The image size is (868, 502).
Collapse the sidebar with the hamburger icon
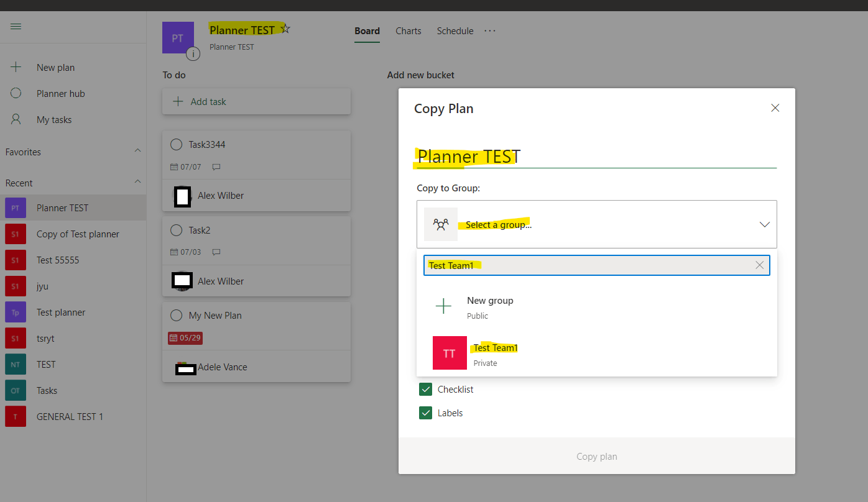click(16, 26)
